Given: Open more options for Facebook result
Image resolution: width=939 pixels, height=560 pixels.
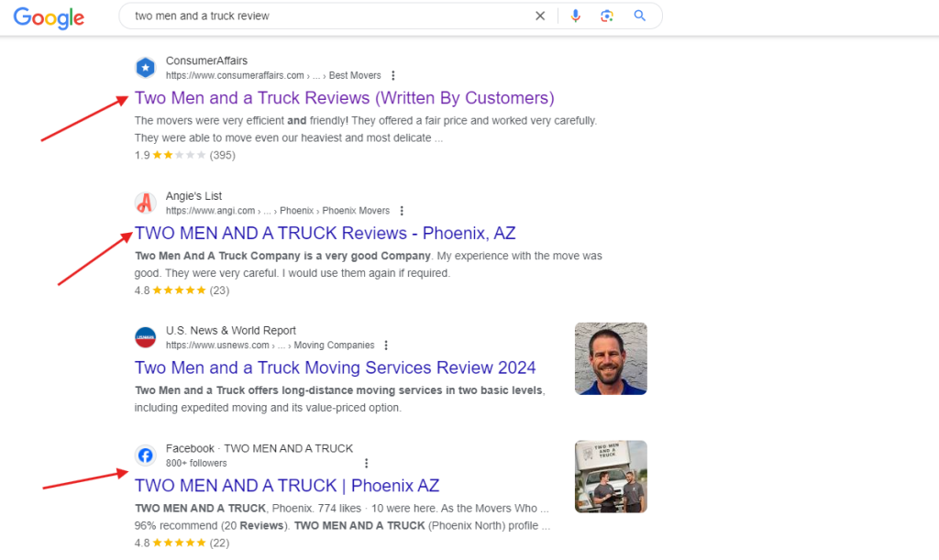Looking at the screenshot, I should pos(367,464).
